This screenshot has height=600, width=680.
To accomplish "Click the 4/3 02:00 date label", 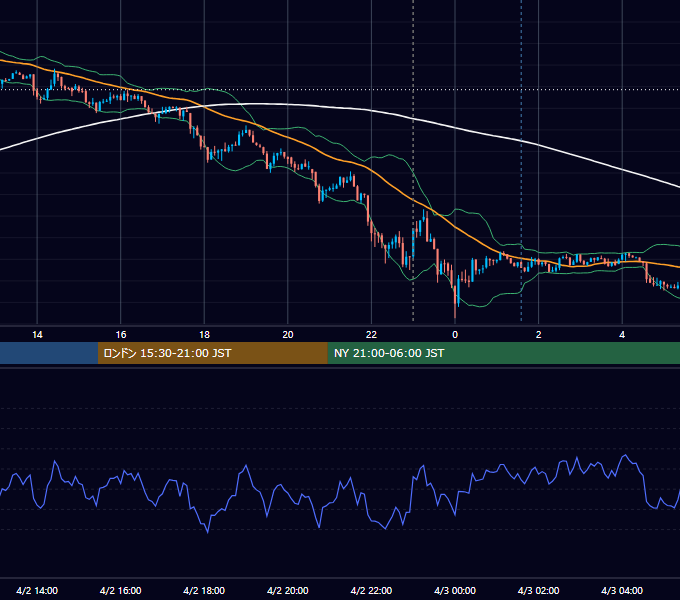I will tap(539, 590).
